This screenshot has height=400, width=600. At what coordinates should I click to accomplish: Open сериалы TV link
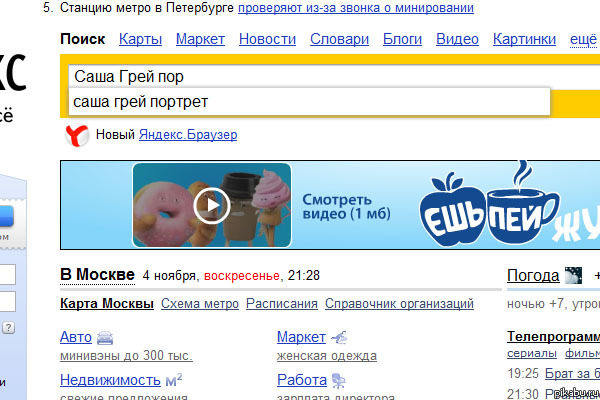pyautogui.click(x=532, y=353)
